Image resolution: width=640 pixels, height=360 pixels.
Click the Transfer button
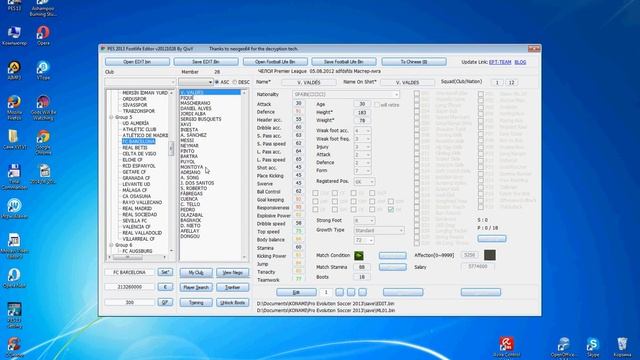[233, 287]
